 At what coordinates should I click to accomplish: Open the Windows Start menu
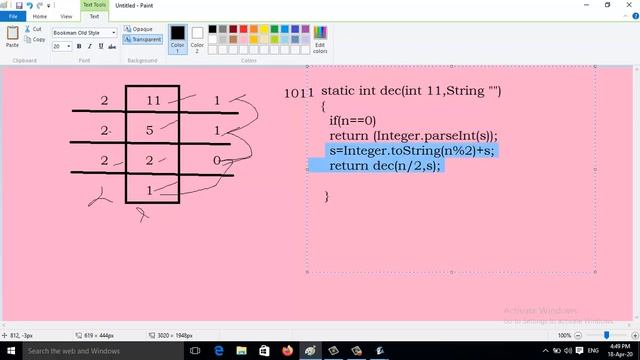(11, 351)
